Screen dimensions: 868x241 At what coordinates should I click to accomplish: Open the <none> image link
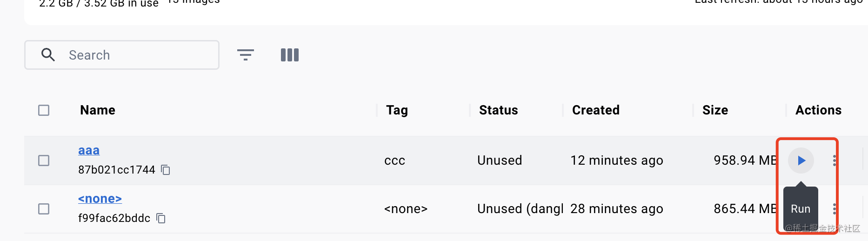pyautogui.click(x=100, y=199)
